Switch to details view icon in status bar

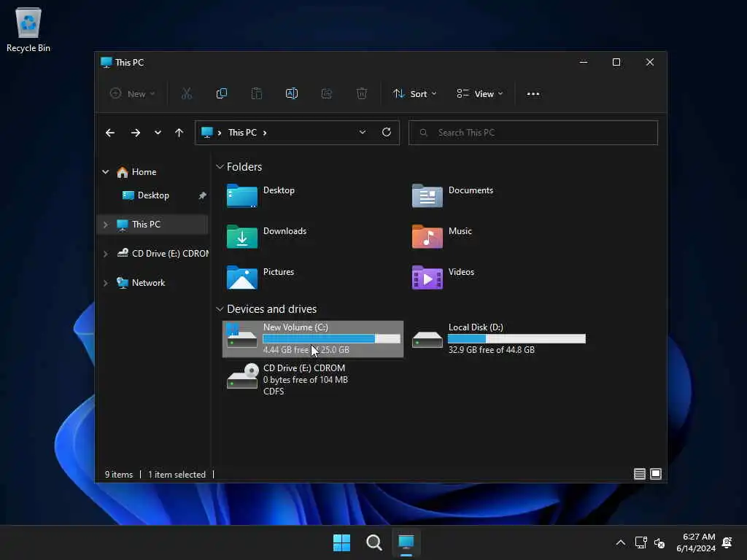639,474
